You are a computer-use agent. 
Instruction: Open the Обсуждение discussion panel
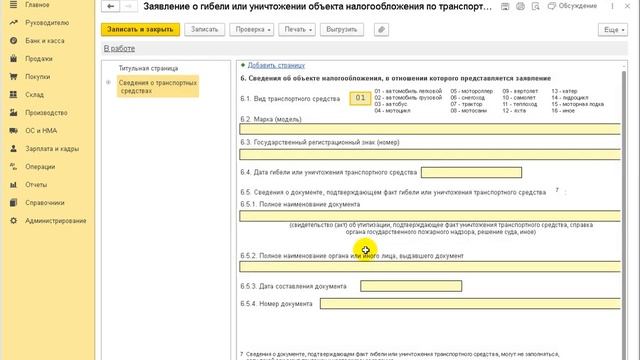pyautogui.click(x=572, y=6)
